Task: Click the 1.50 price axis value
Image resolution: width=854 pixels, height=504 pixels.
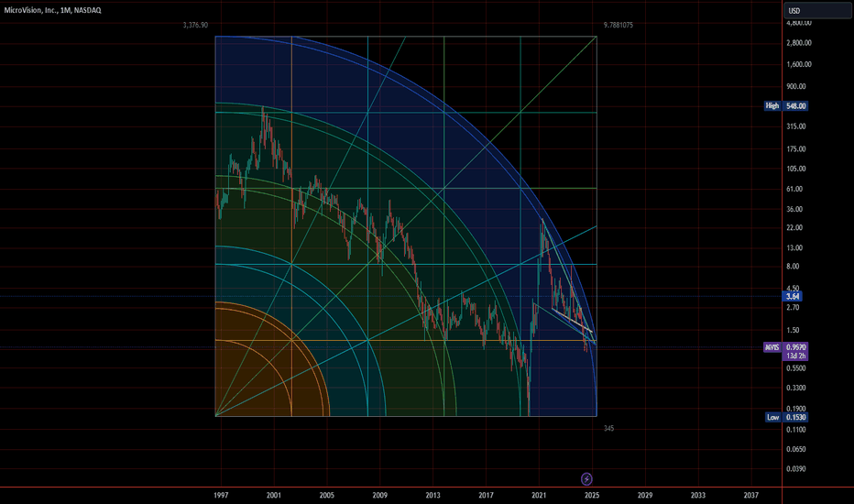Action: tap(793, 330)
